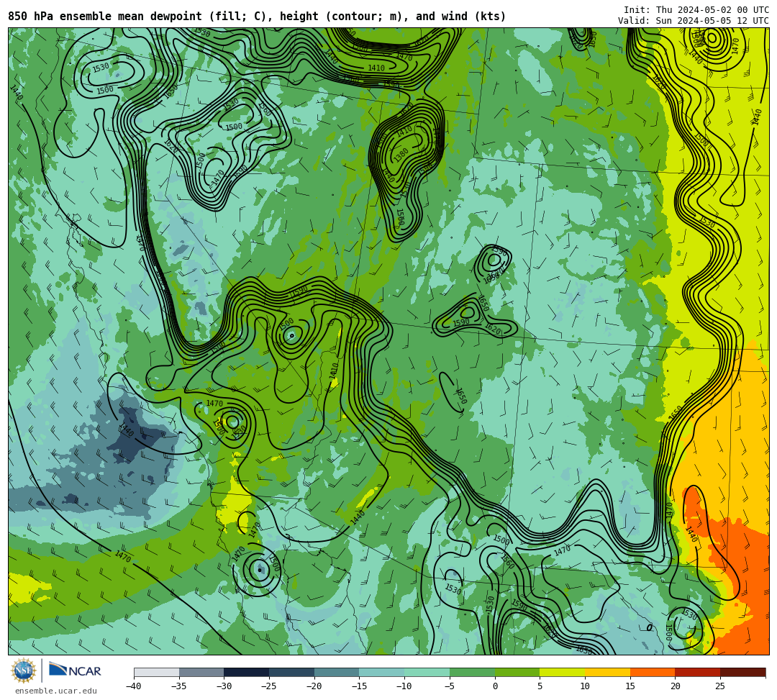Pick the green -5 to 0 colorbar swatch
Screen dimensions: 777x700
coord(472,672)
